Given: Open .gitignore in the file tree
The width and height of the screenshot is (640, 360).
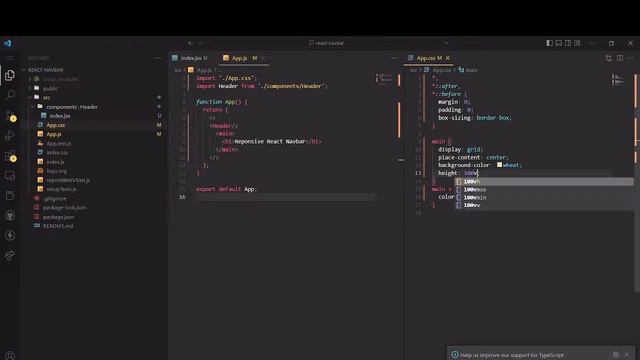Looking at the screenshot, I should 55,198.
